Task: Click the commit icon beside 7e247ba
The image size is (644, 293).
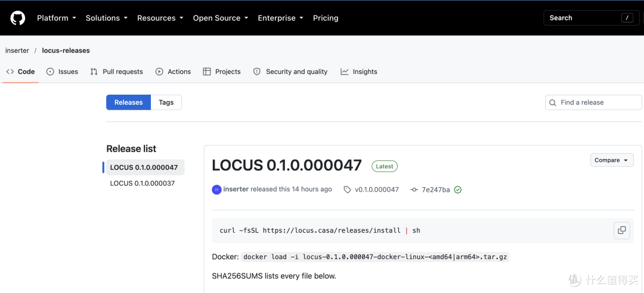Action: [x=414, y=189]
